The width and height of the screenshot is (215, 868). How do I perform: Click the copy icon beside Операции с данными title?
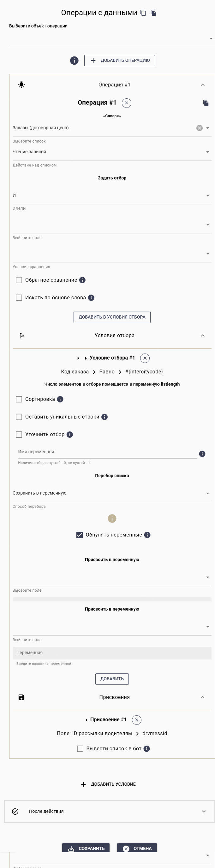coord(143,13)
